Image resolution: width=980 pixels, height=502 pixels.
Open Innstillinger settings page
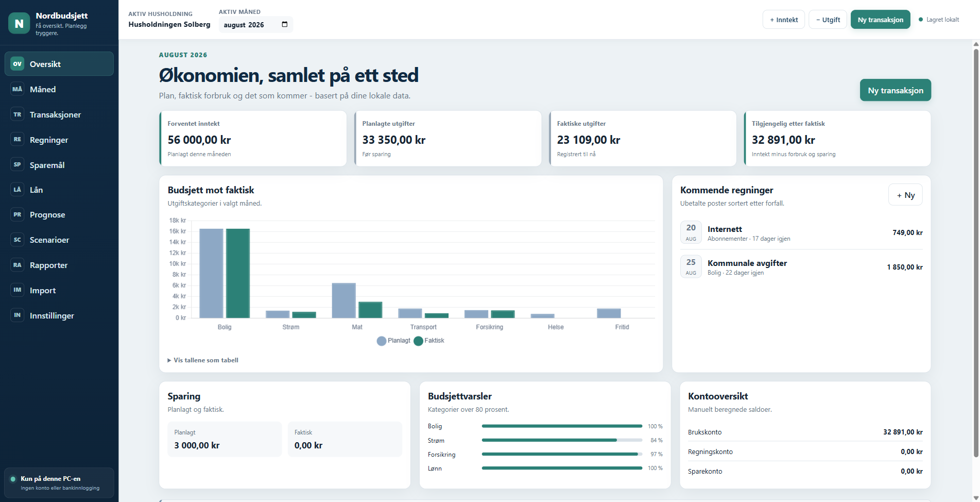pyautogui.click(x=59, y=315)
